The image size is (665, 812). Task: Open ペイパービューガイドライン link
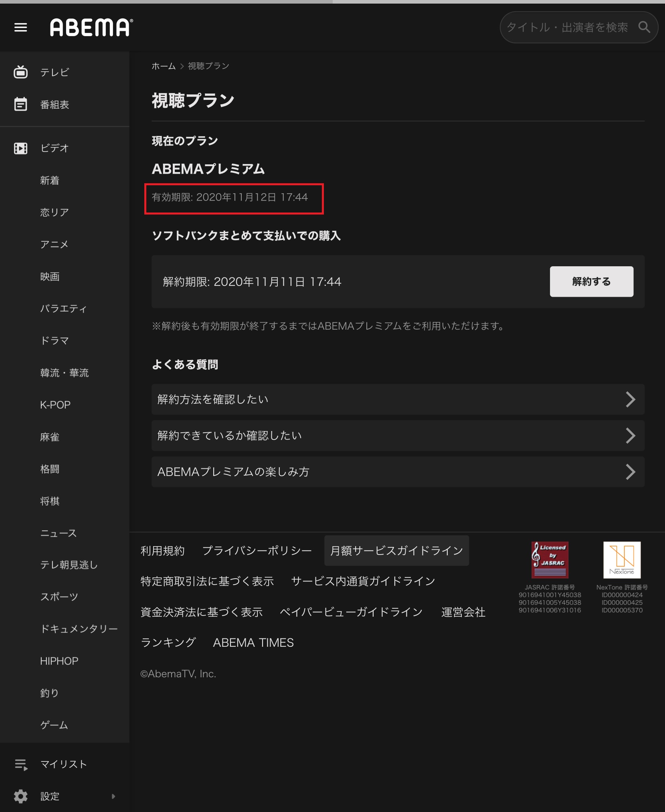coord(351,612)
